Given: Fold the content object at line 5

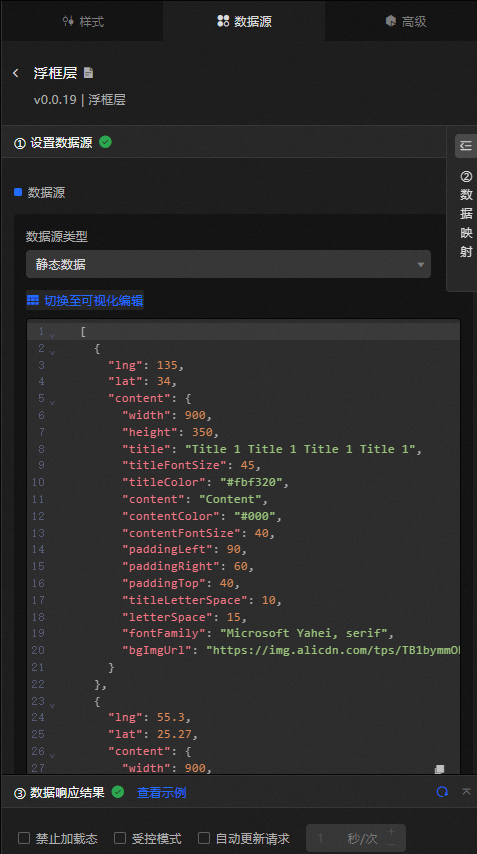Looking at the screenshot, I should click(52, 402).
